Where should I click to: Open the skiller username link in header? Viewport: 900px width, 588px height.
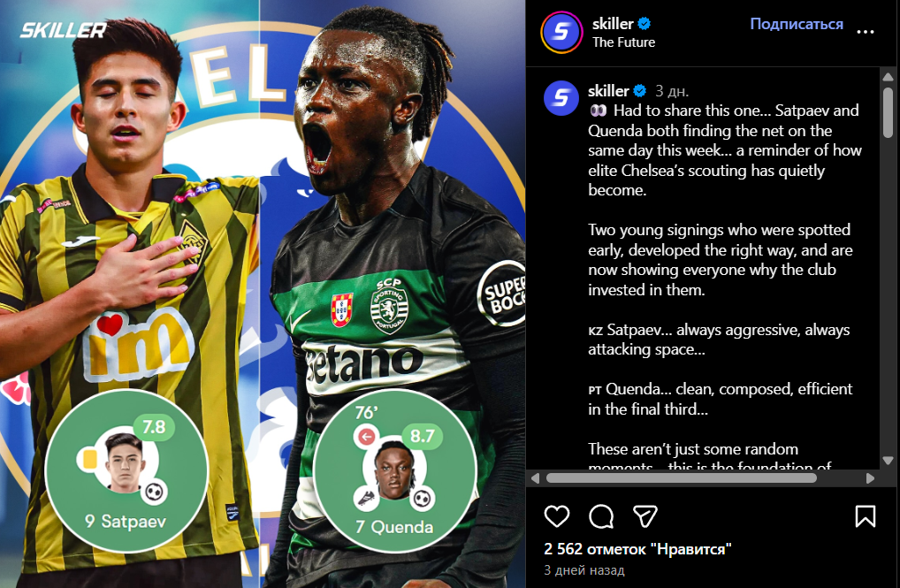613,24
